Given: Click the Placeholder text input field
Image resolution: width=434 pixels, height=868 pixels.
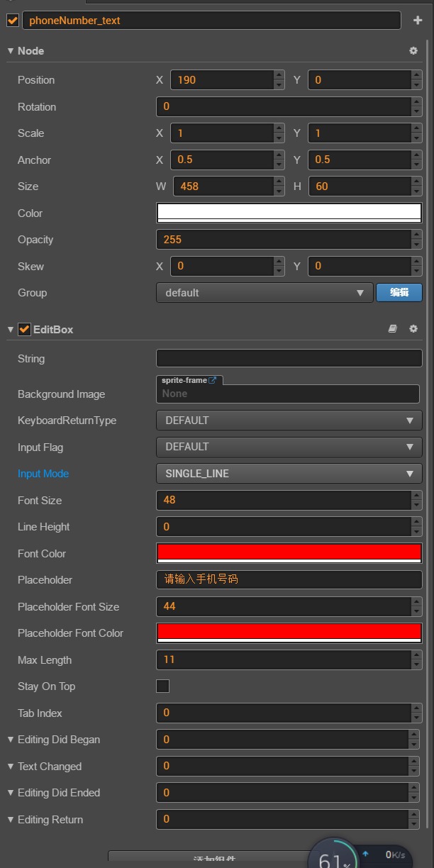Looking at the screenshot, I should click(289, 579).
